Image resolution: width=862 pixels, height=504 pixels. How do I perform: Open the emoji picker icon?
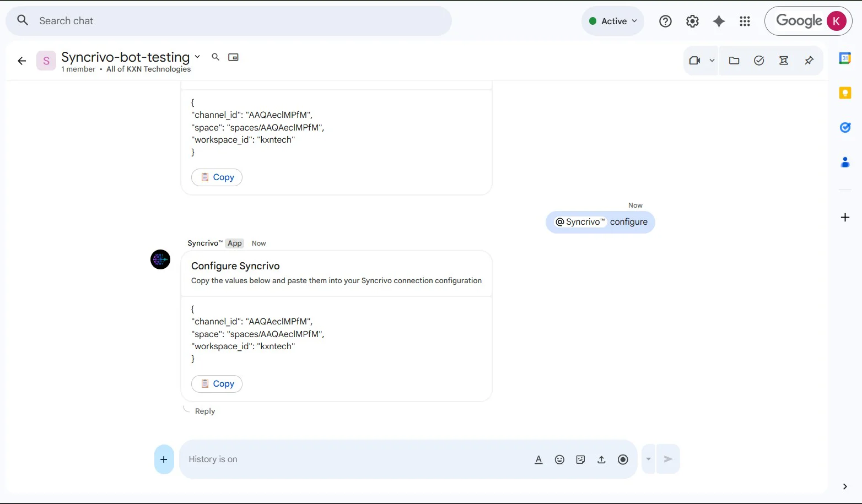point(559,459)
